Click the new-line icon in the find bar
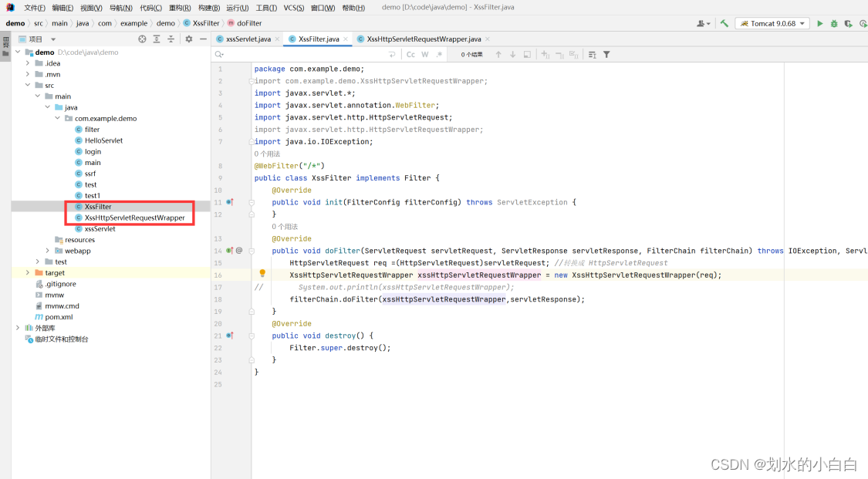 point(393,54)
